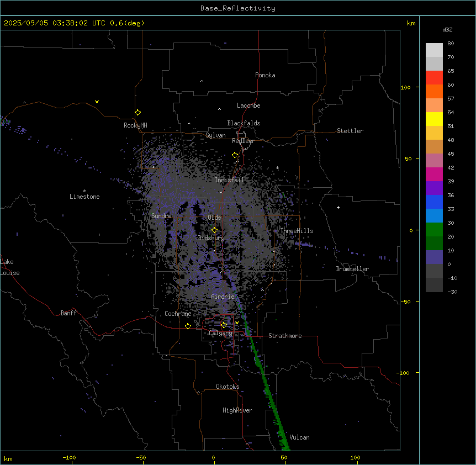Image resolution: width=476 pixels, height=465 pixels.
Task: Click the yellow v marker northeast of Calgary
Action: pyautogui.click(x=237, y=323)
